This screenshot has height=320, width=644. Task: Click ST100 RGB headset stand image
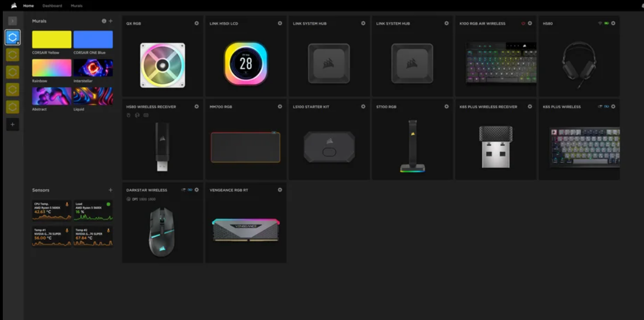pyautogui.click(x=412, y=146)
